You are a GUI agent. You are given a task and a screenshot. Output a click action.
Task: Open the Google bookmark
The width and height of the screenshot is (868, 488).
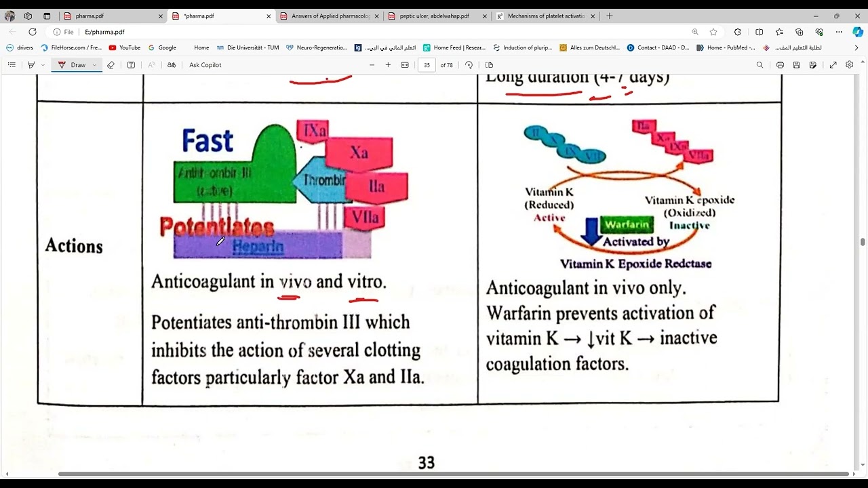162,47
